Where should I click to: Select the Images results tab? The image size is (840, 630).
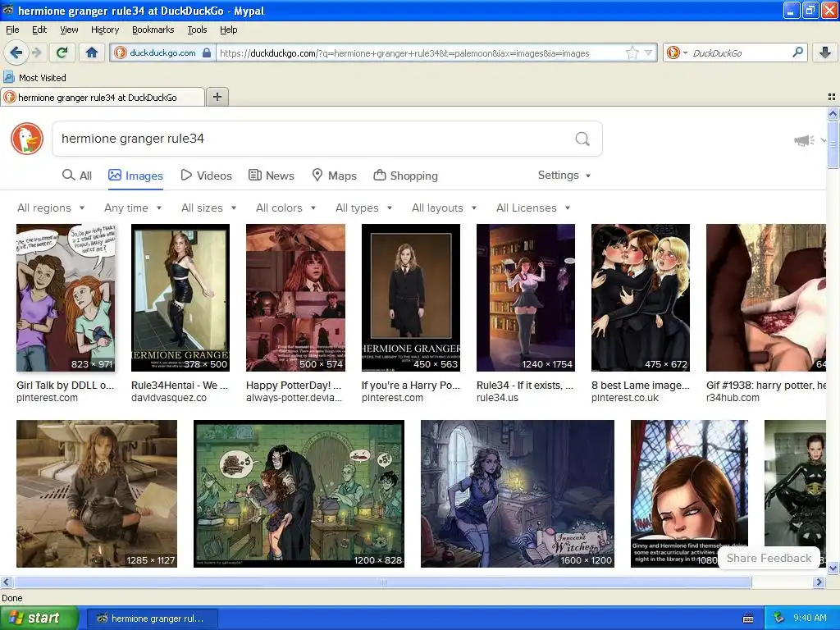tap(135, 176)
